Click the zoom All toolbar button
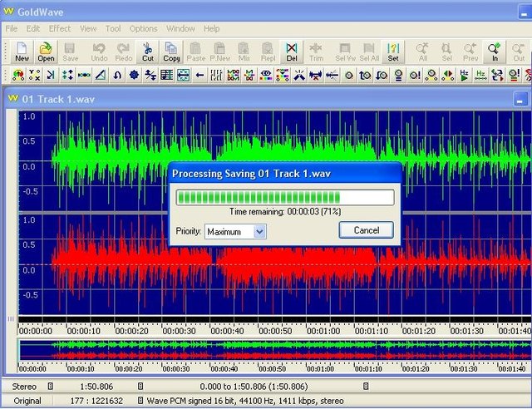Screen dimensions: 532x409 423,52
